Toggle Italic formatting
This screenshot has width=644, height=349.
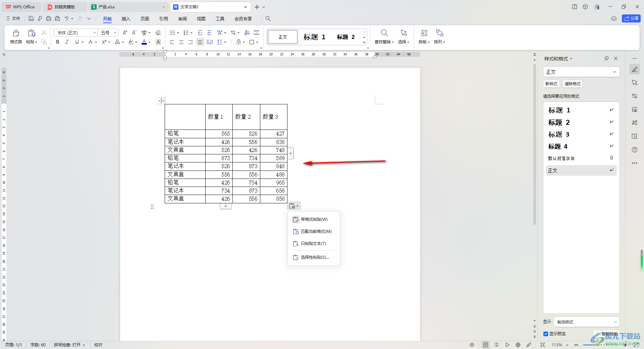point(67,42)
